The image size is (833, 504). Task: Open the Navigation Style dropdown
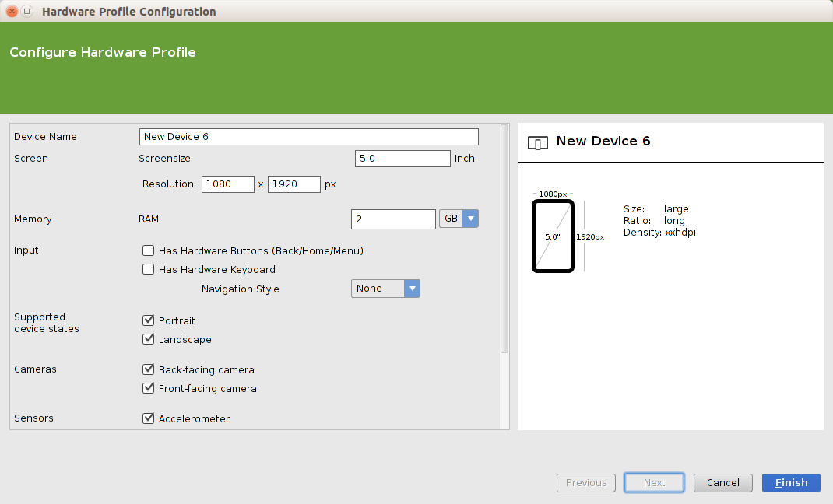coord(385,289)
